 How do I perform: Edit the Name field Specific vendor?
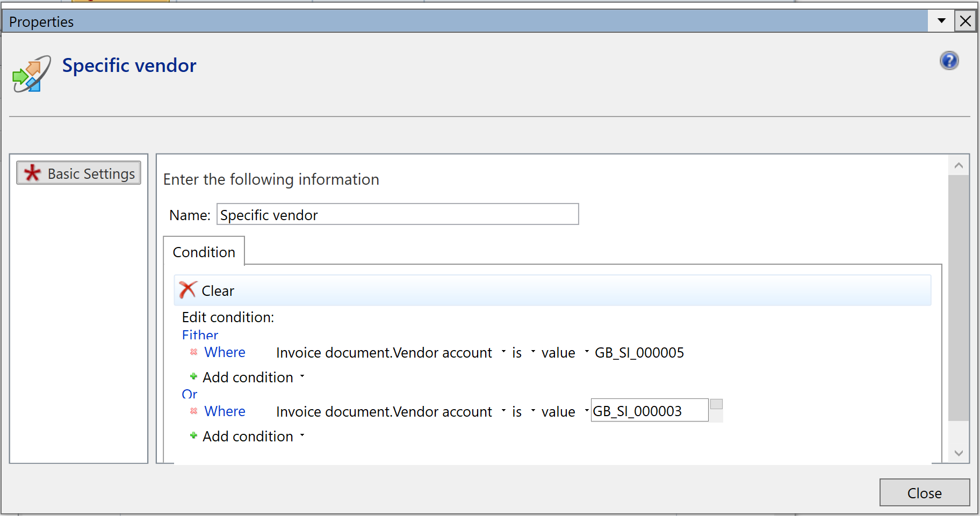pyautogui.click(x=398, y=214)
